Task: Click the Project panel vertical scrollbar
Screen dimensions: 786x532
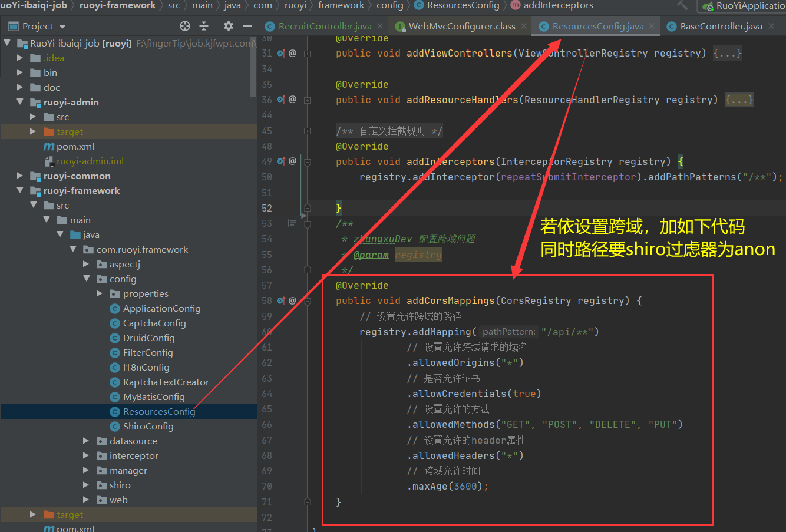Action: (253, 68)
